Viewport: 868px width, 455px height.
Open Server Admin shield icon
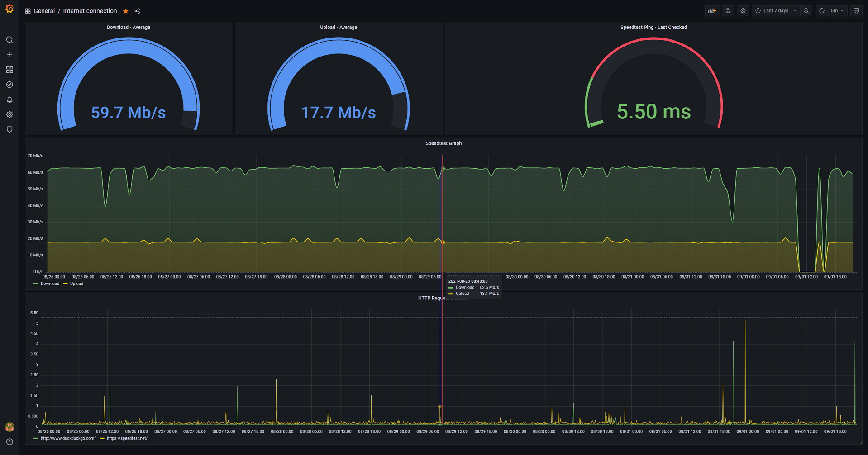pos(10,129)
